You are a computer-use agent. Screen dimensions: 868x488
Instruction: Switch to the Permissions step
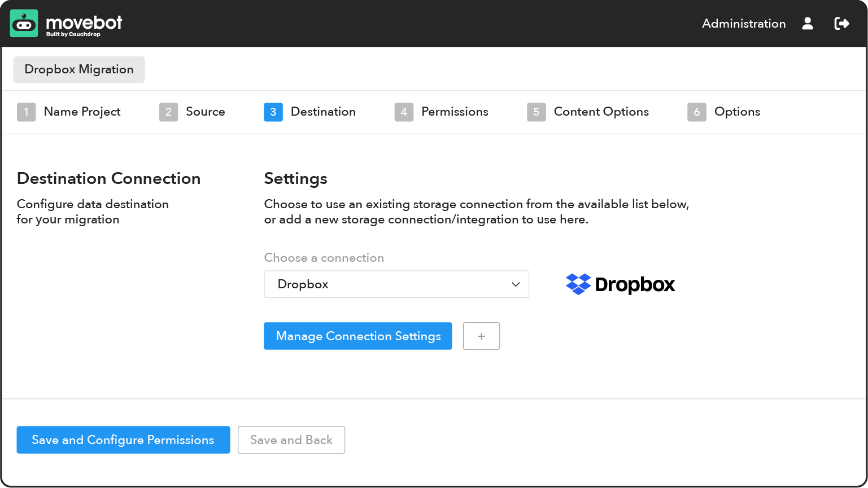point(454,112)
